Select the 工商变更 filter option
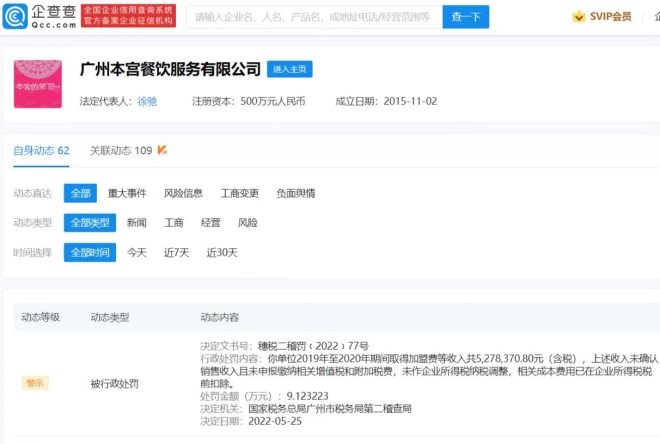Viewport: 660px width, 444px height. (x=240, y=193)
